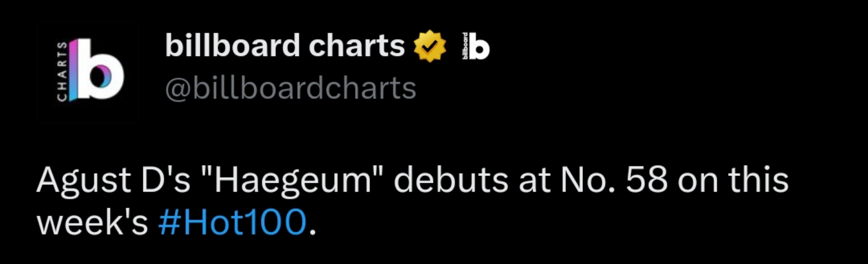Click the large white b logo in avatar
The image size is (868, 264).
pos(101,69)
